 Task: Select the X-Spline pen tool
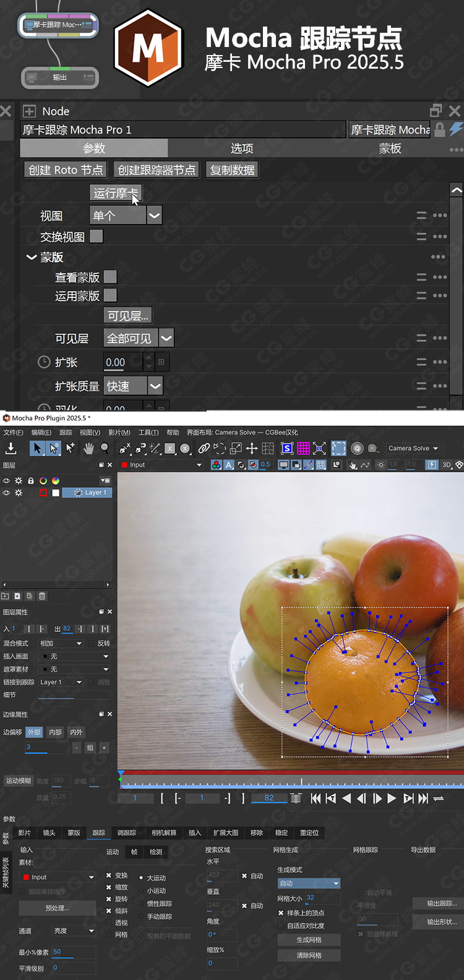125,448
